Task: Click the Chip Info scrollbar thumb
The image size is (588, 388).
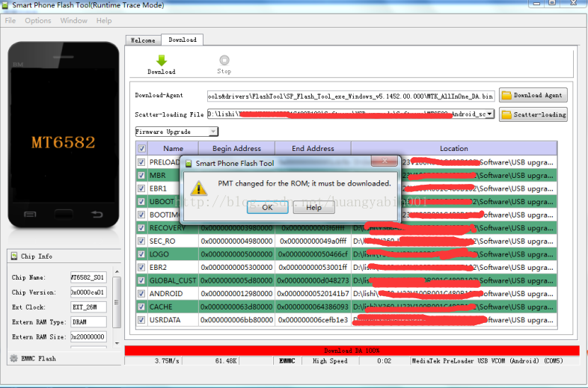Action: 117,302
